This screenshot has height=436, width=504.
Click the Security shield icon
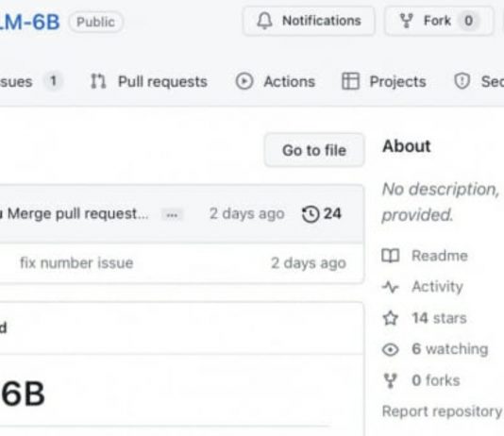click(462, 81)
